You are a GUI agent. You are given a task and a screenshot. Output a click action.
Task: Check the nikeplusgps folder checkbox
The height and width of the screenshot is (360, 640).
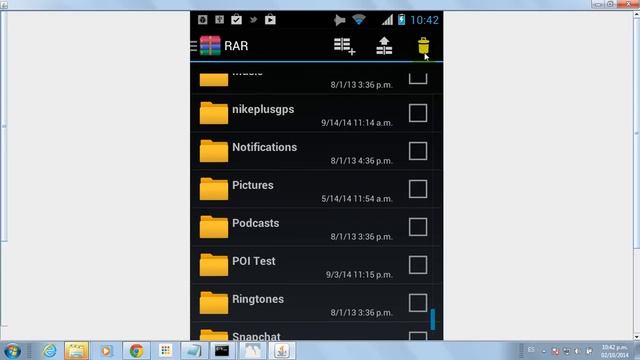click(x=418, y=113)
